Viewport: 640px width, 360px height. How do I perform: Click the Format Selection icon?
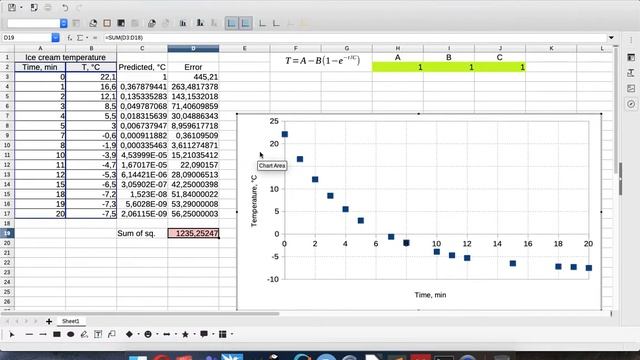click(x=76, y=23)
